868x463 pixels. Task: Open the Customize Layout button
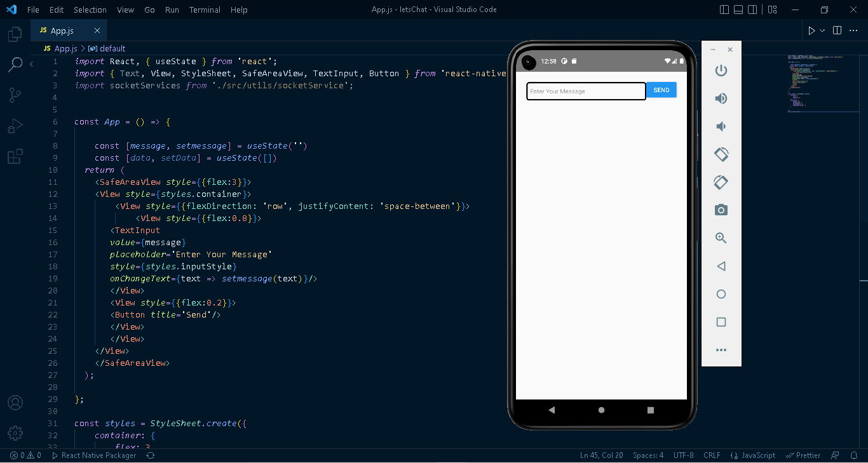coord(772,10)
